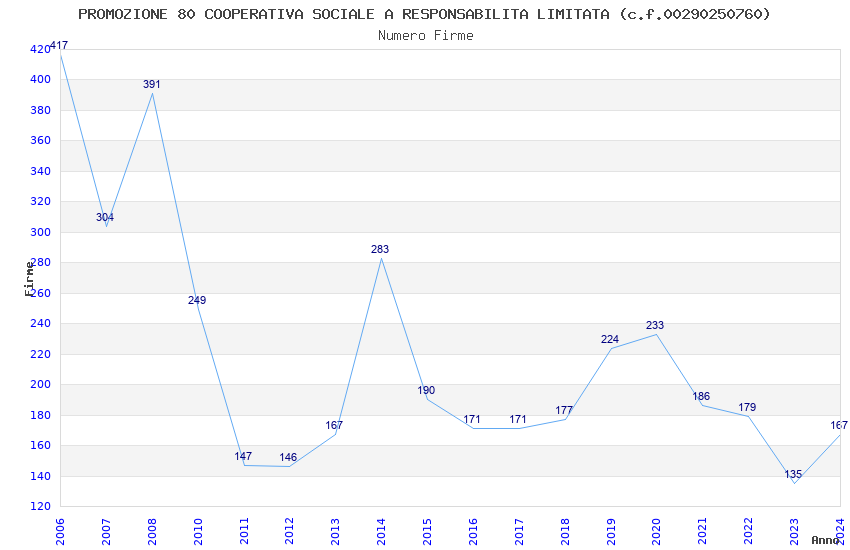The width and height of the screenshot is (850, 550).
Task: Click the 283 data label above 2014
Action: 380,249
